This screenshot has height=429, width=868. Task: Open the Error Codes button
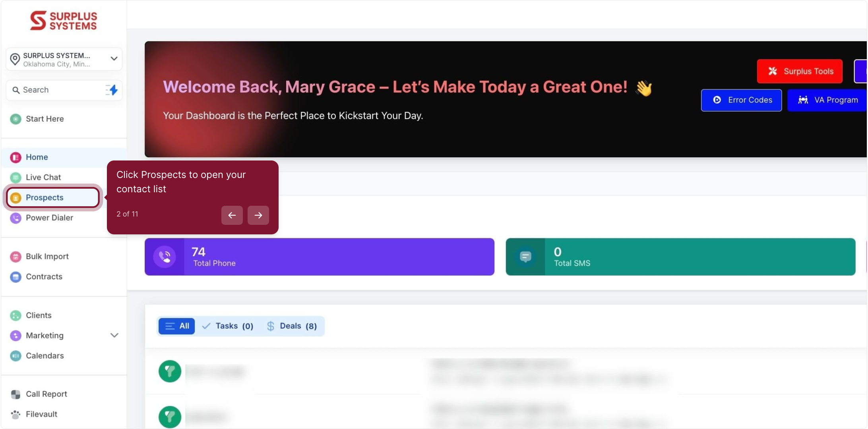[x=741, y=100]
